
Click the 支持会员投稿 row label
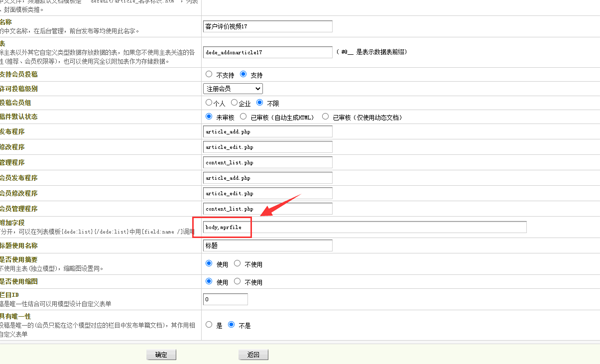(19, 74)
